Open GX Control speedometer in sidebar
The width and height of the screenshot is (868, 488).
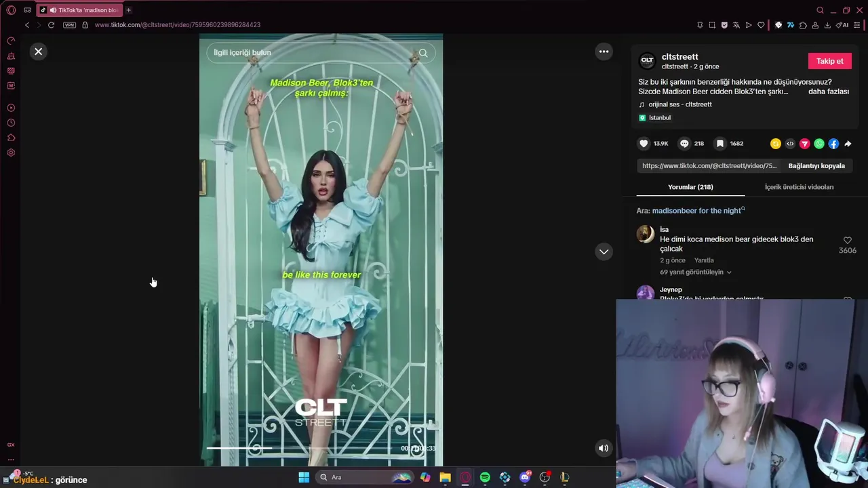(11, 41)
